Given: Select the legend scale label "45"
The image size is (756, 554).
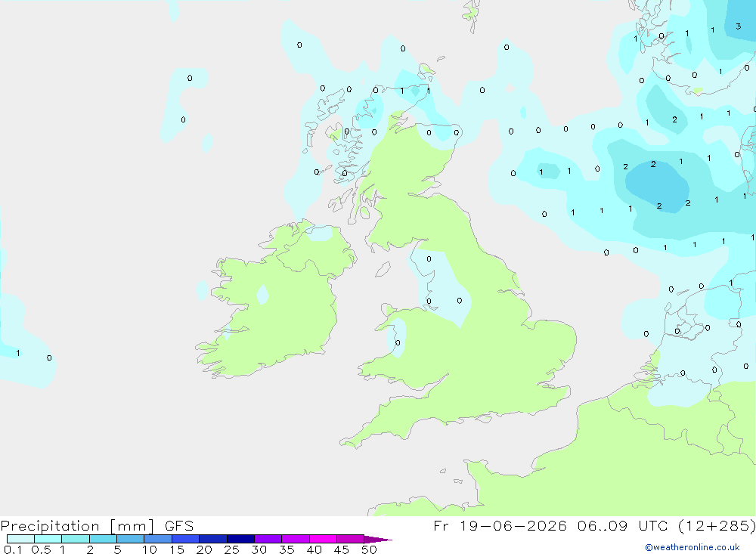Looking at the screenshot, I should click(x=342, y=549).
